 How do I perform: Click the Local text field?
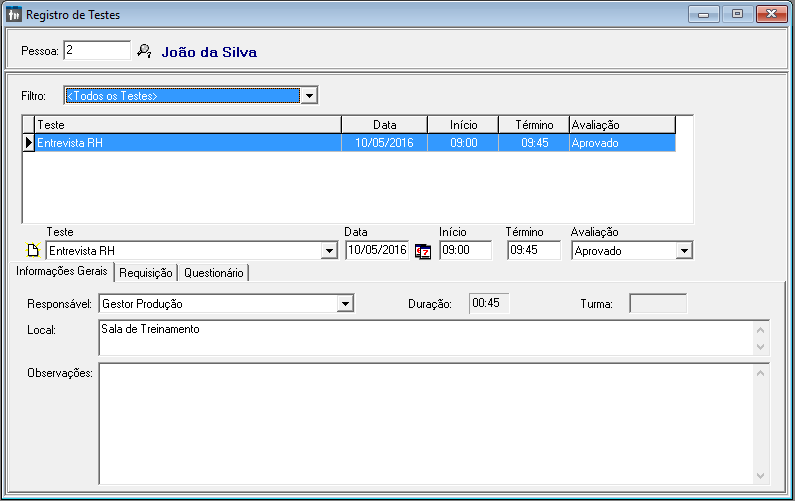(420, 337)
